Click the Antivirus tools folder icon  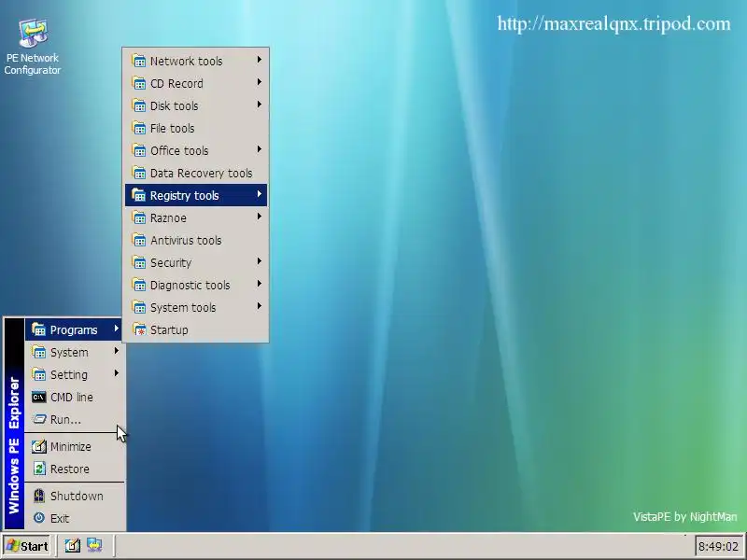click(x=138, y=240)
